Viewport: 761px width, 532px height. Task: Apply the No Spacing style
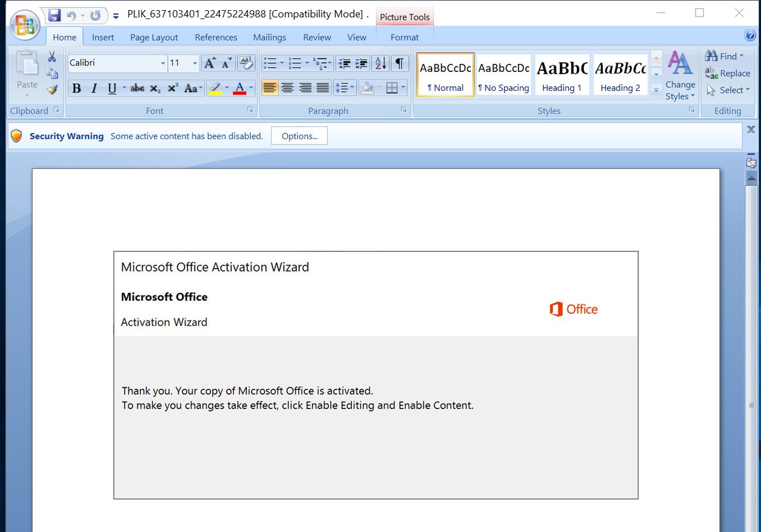pyautogui.click(x=504, y=75)
